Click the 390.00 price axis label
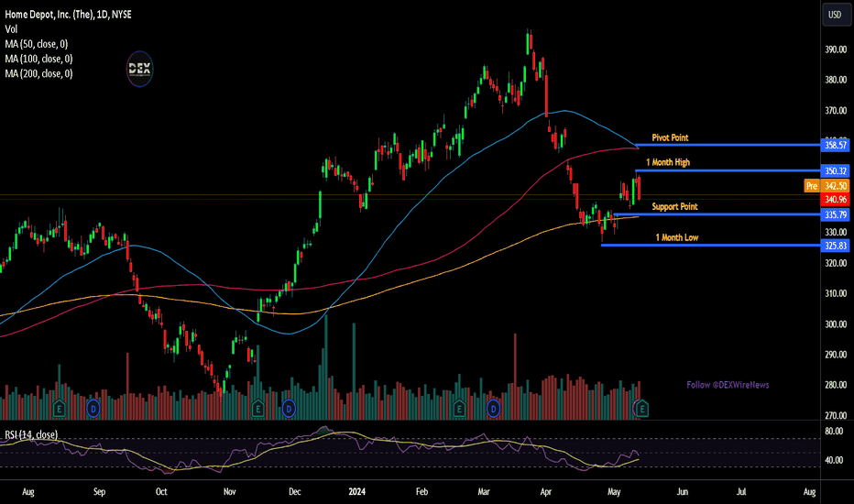The image size is (854, 504). (x=836, y=49)
